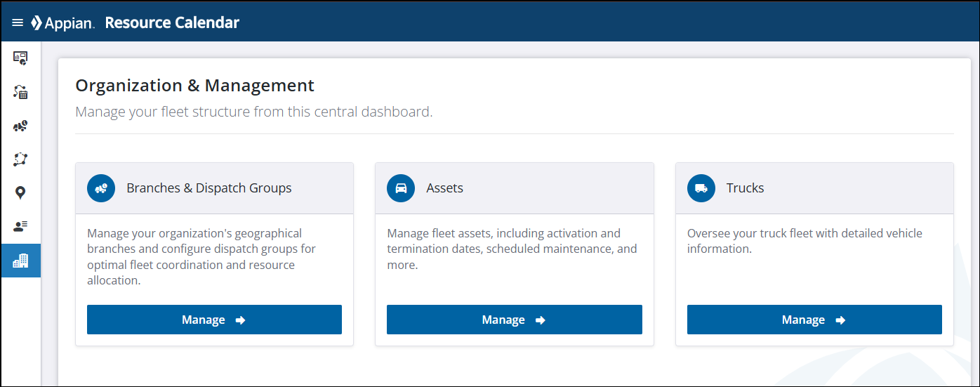Screen dimensions: 980x387
Task: Click the Resource Calendar title
Action: tap(172, 23)
